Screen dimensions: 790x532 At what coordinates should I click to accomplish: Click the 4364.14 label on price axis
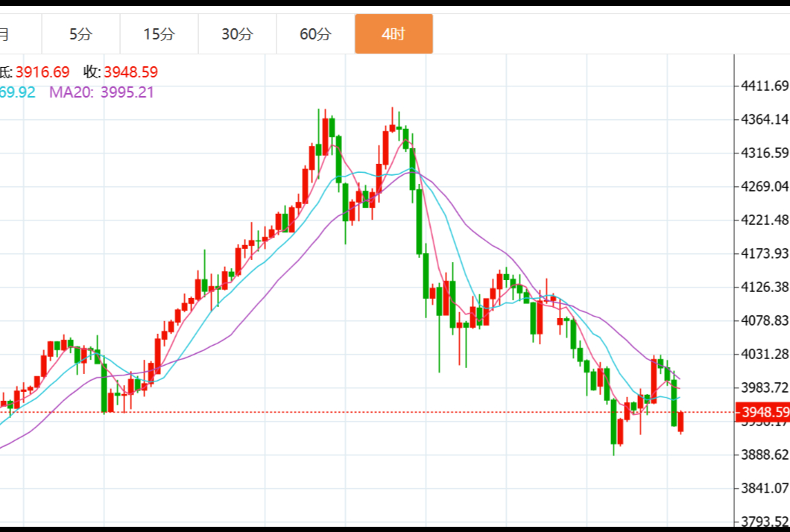765,119
